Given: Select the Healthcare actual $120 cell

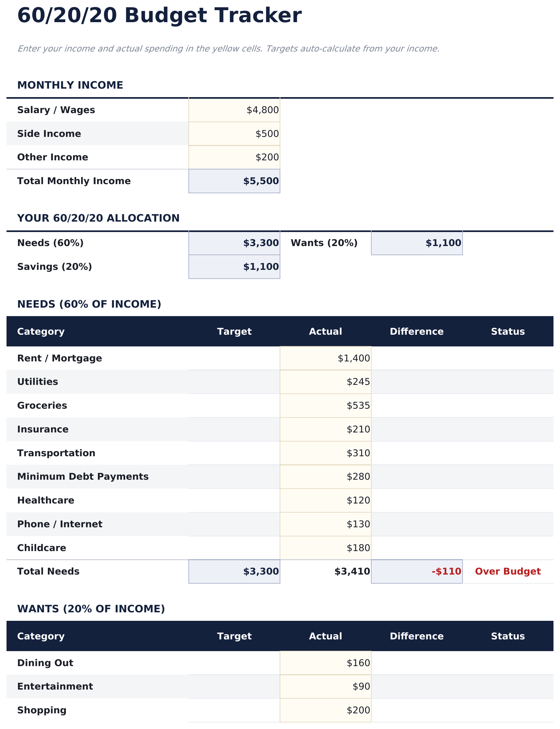Looking at the screenshot, I should click(x=325, y=501).
